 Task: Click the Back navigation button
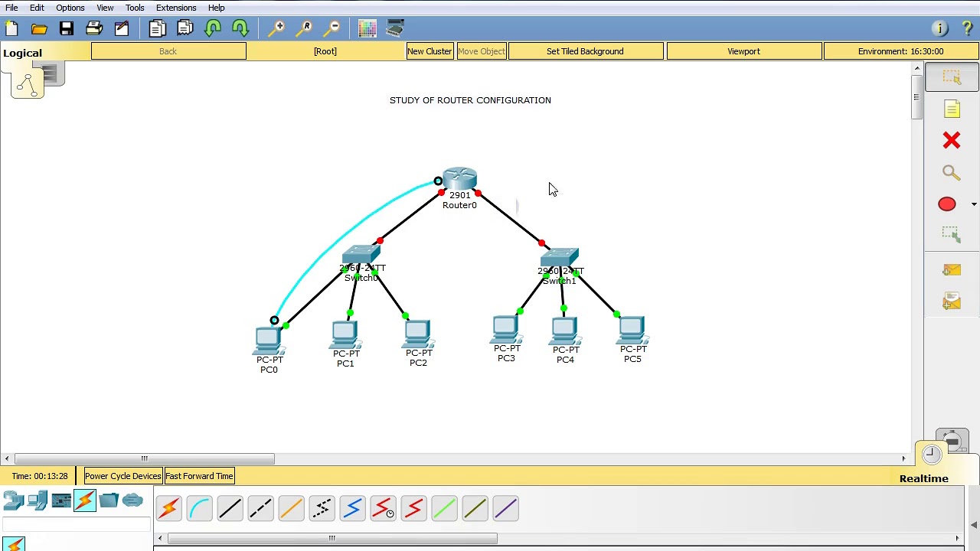(168, 51)
